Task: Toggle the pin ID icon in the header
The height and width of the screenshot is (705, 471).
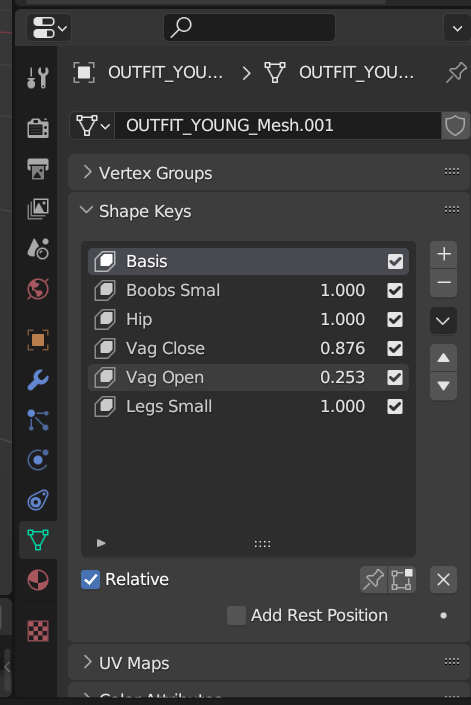Action: click(x=456, y=72)
